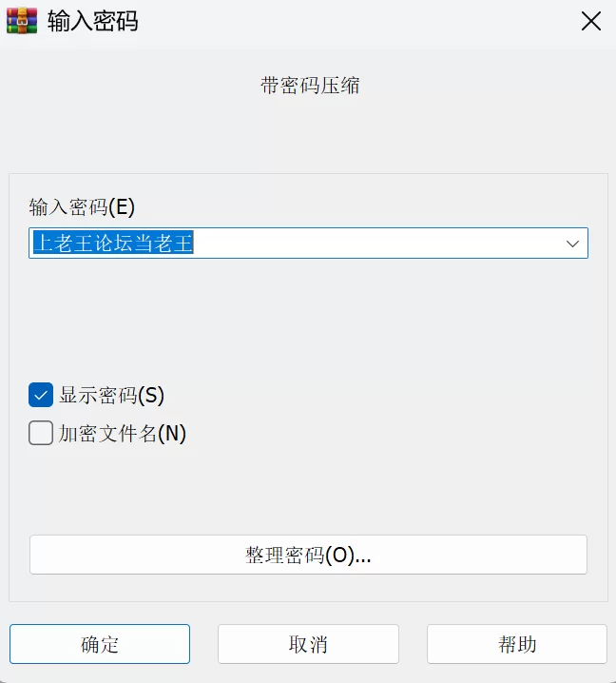Viewport: 616px width, 683px height.
Task: Toggle the 显示密码(S) checkbox
Action: [x=41, y=395]
